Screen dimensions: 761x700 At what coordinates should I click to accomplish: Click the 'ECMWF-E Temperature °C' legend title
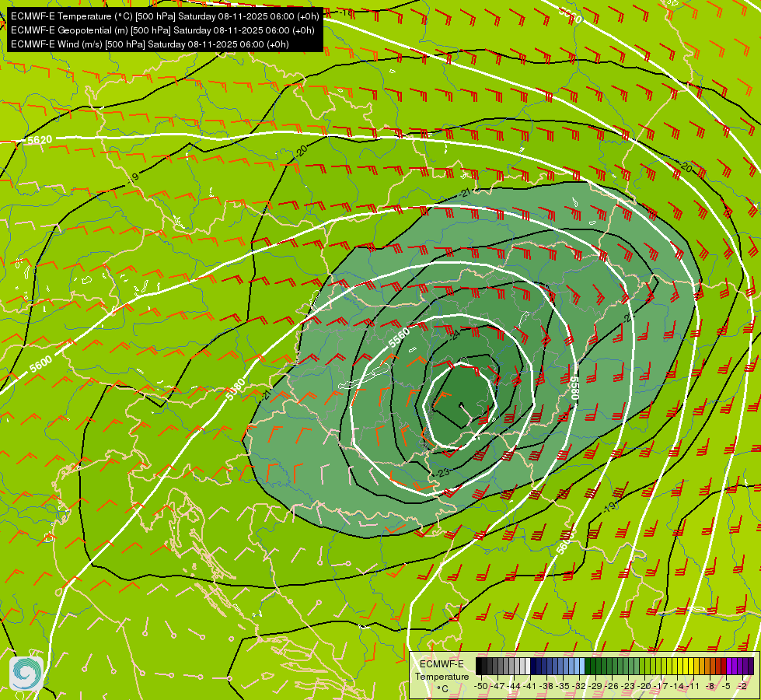[442, 676]
